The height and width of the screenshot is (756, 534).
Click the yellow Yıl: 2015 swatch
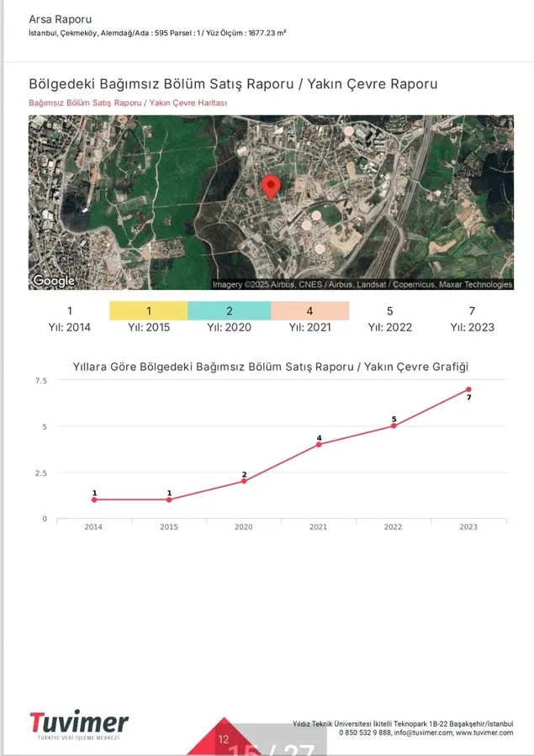click(149, 311)
